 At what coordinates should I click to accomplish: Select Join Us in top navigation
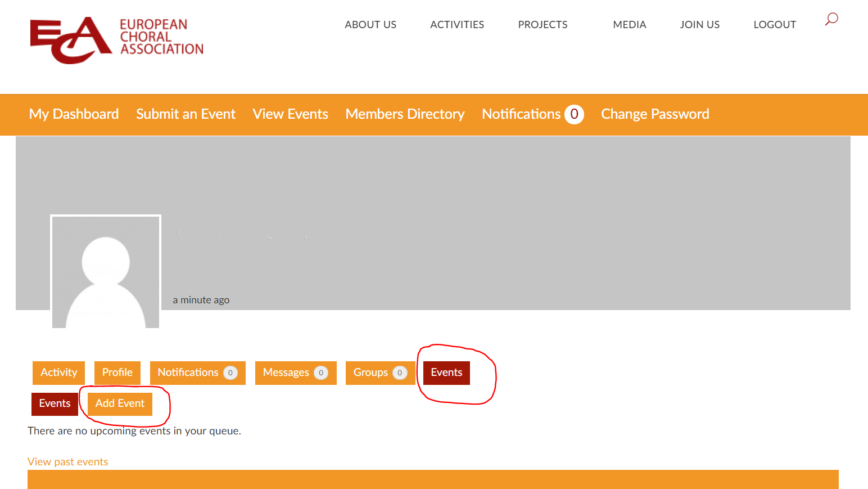click(x=699, y=25)
